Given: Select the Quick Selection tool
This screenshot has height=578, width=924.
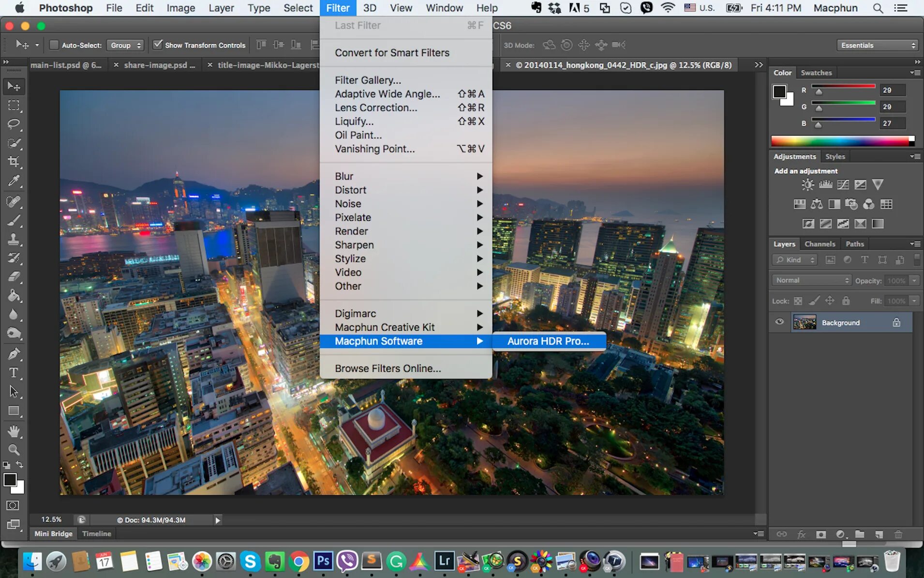Looking at the screenshot, I should pyautogui.click(x=14, y=143).
